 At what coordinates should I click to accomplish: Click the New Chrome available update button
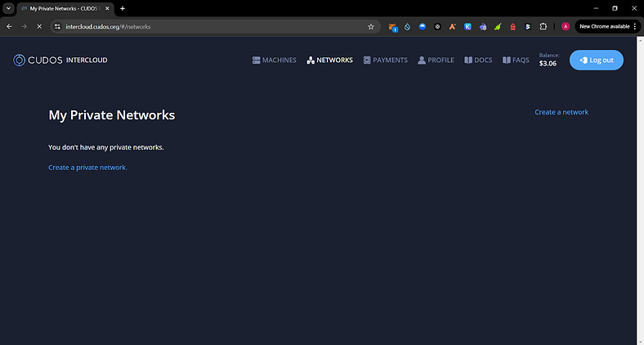coord(608,27)
